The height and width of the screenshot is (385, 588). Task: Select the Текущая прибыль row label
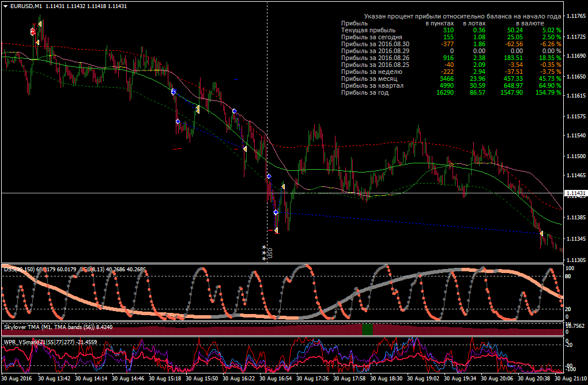coord(368,30)
